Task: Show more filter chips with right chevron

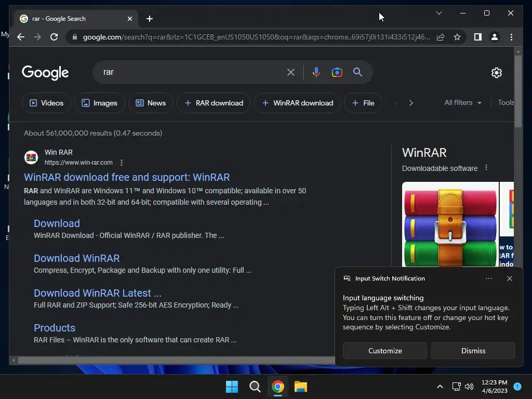Action: pyautogui.click(x=411, y=103)
